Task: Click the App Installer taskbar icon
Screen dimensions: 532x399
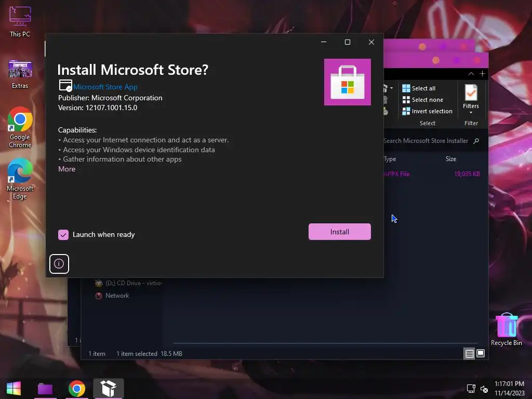Action: 109,389
